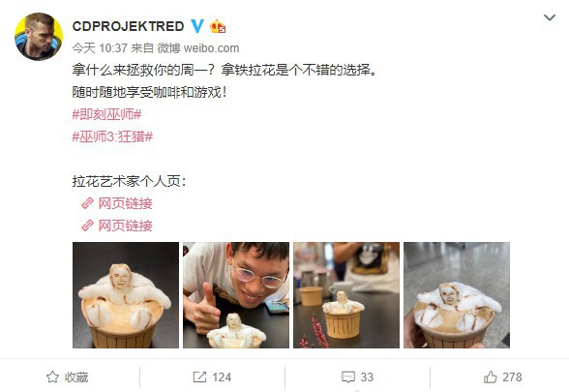Open the first 网页链接 text link
This screenshot has width=569, height=392.
tap(125, 203)
